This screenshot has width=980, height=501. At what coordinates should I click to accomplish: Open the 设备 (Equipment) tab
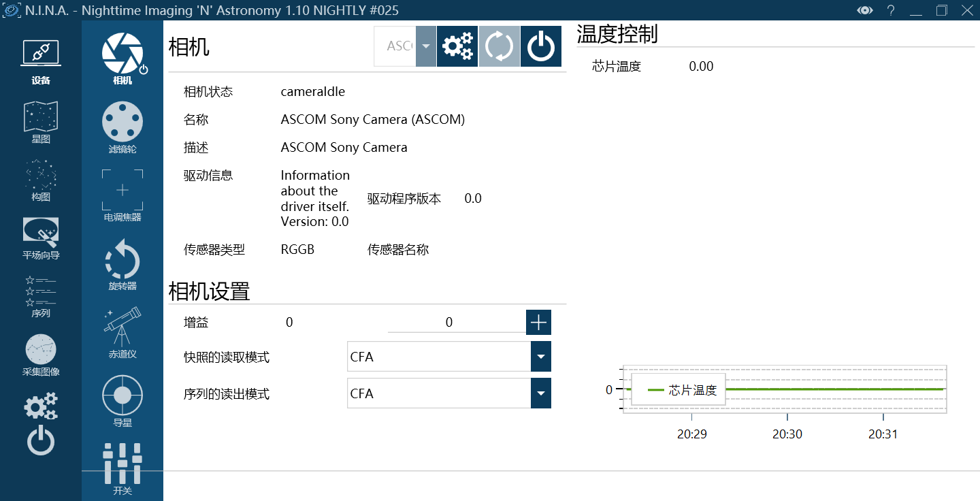[x=41, y=62]
